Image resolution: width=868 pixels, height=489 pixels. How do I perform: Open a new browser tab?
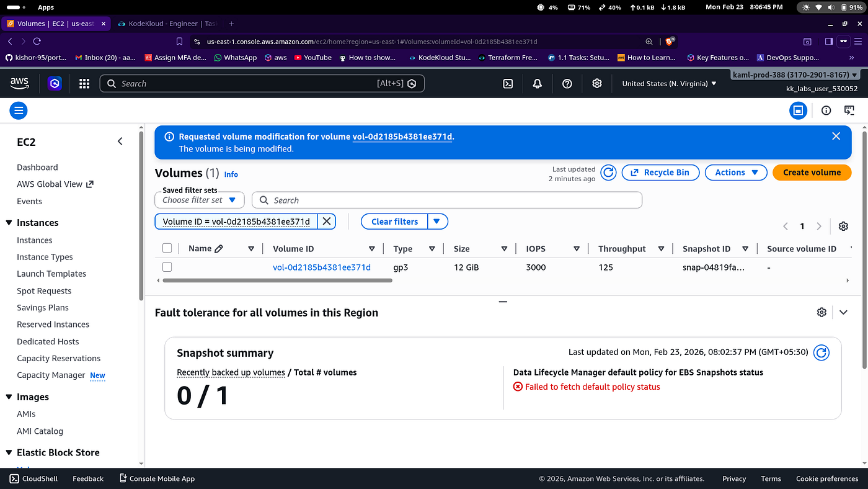click(231, 24)
